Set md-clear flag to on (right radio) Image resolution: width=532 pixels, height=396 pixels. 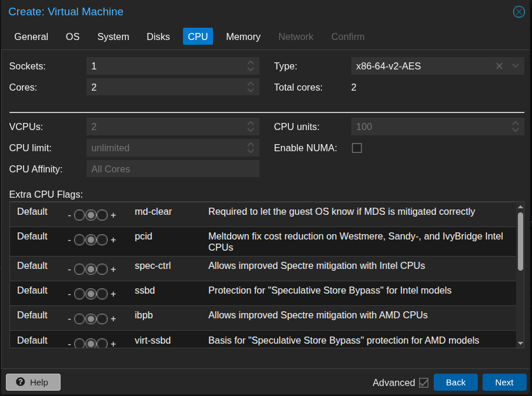[102, 215]
